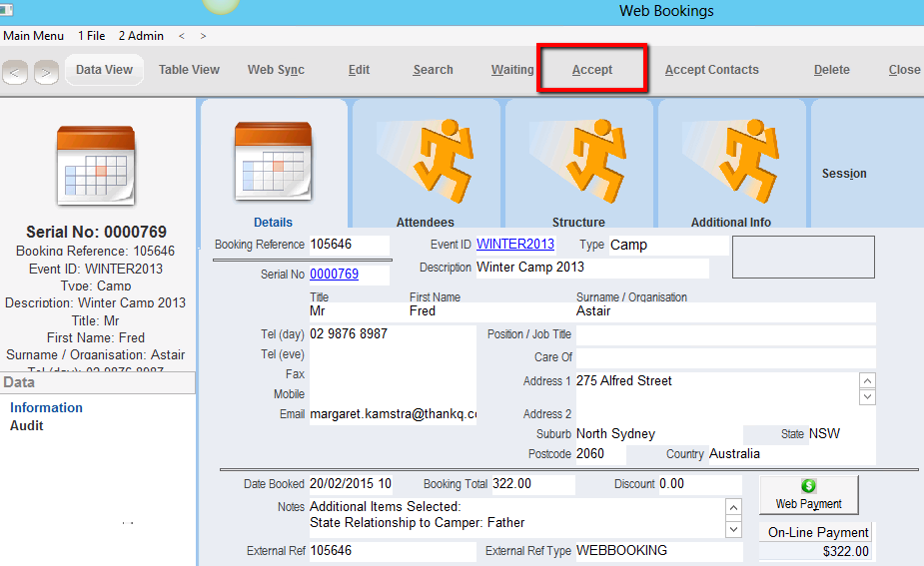Click the Date Booked field
Screen dimensions: 924x566
(351, 484)
